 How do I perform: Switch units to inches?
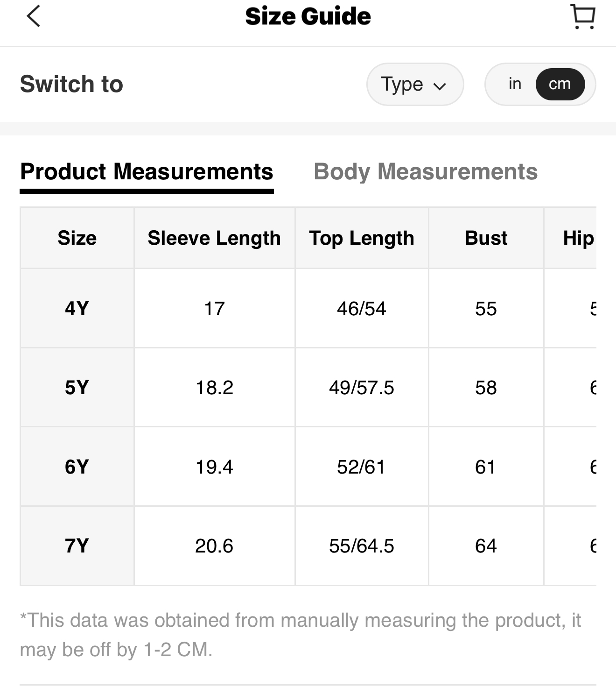tap(515, 84)
